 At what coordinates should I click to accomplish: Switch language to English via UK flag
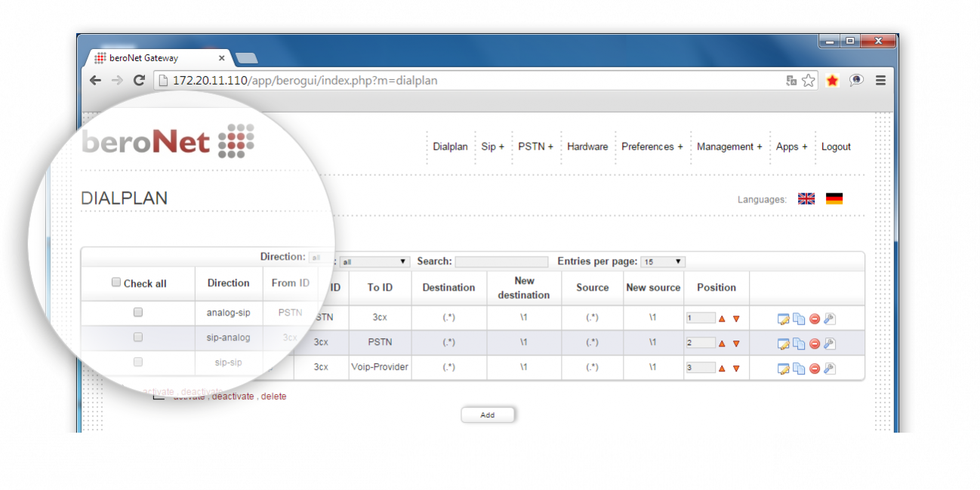coord(806,199)
